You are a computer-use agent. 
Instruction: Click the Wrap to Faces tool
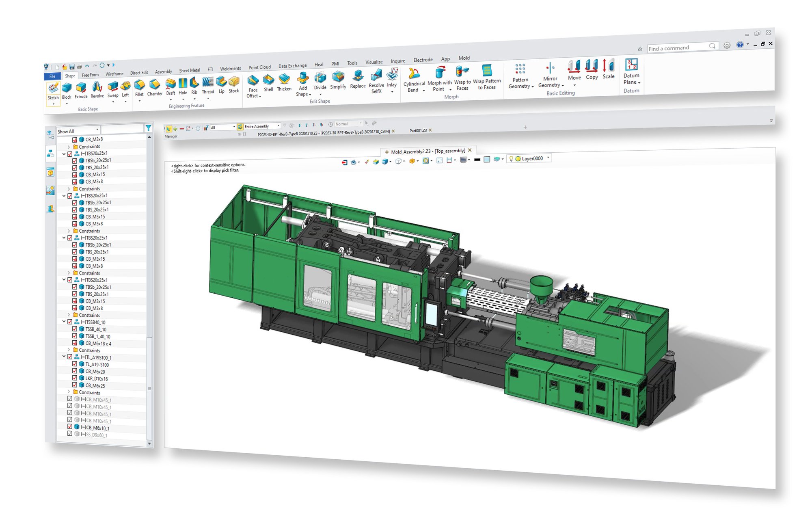(x=462, y=79)
